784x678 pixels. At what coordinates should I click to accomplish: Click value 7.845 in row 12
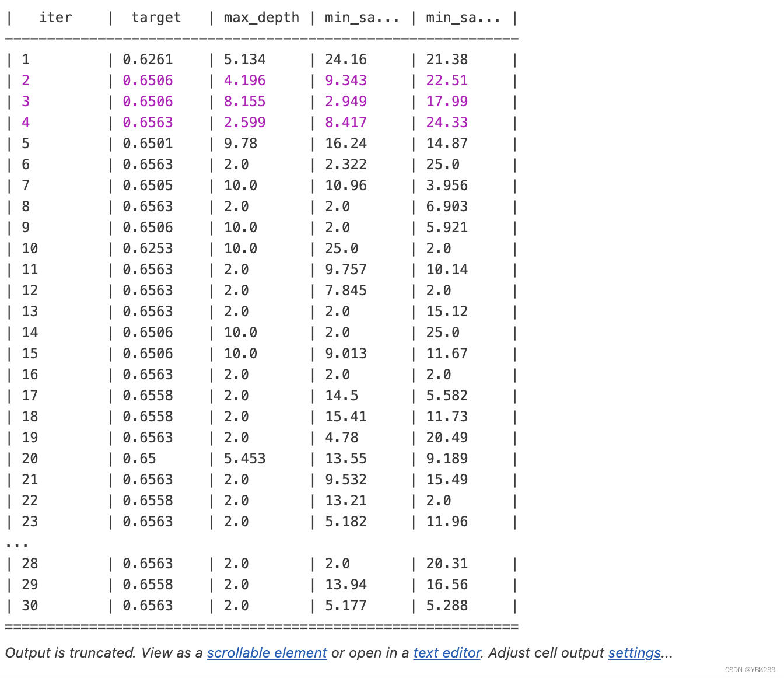[346, 291]
